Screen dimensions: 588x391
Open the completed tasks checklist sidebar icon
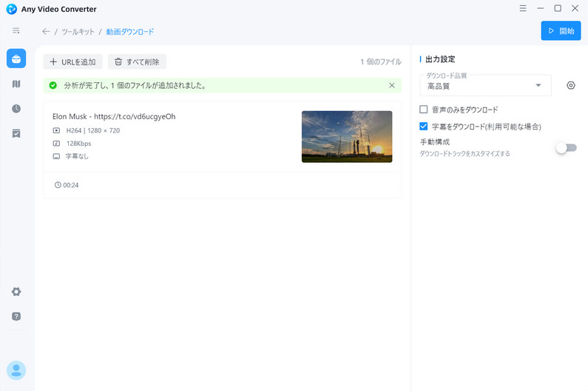[16, 133]
